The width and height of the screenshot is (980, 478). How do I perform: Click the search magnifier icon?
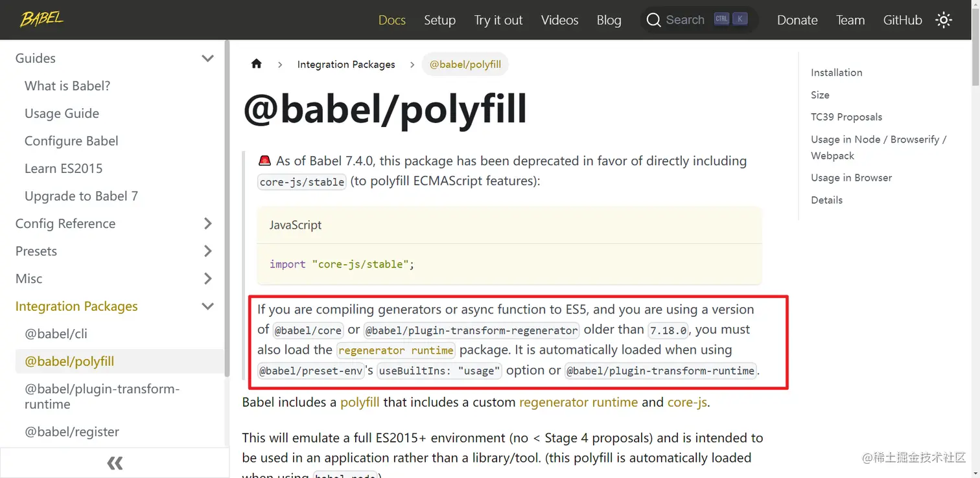pyautogui.click(x=654, y=20)
